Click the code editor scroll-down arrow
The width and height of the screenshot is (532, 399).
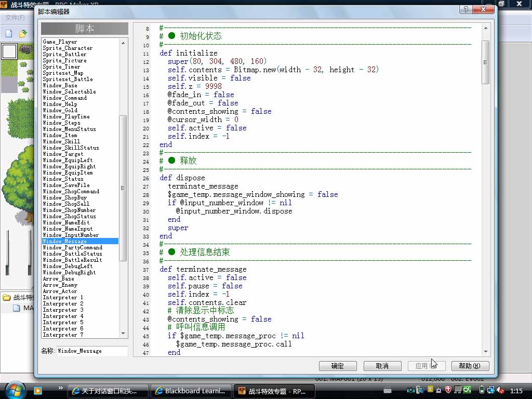[486, 352]
